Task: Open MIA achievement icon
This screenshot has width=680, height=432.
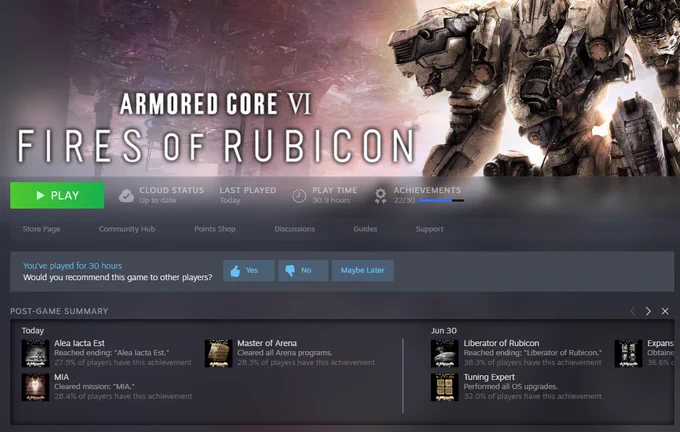Action: pyautogui.click(x=35, y=387)
